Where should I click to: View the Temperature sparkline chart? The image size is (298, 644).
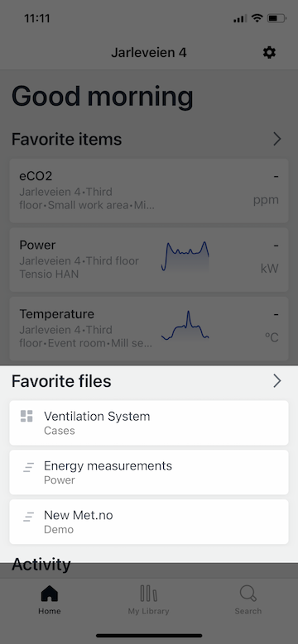(185, 325)
